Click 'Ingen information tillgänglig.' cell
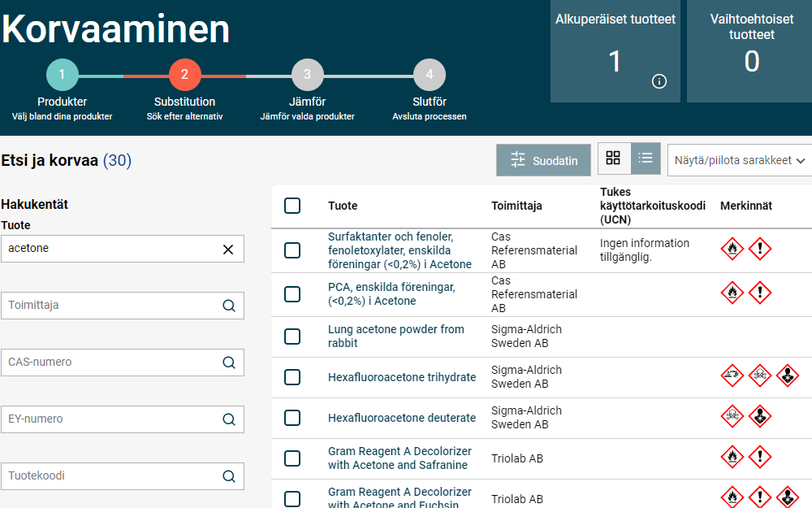The width and height of the screenshot is (812, 508). 644,250
